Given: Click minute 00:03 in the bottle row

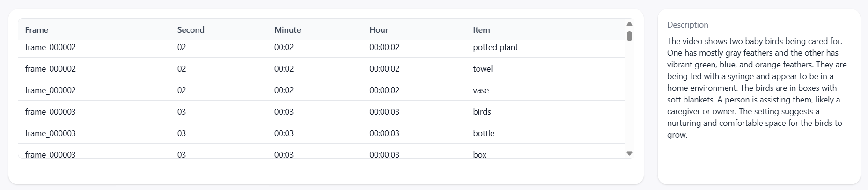Looking at the screenshot, I should click(x=284, y=133).
